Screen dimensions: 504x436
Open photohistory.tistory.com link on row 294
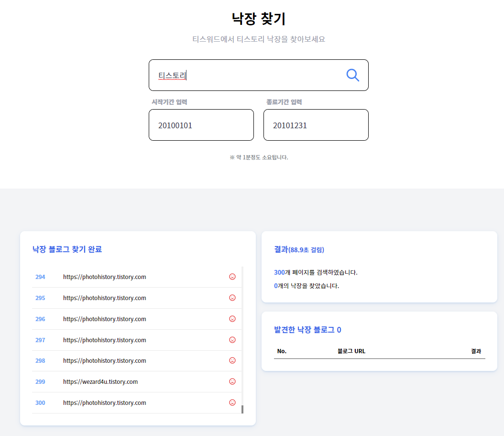click(x=104, y=277)
